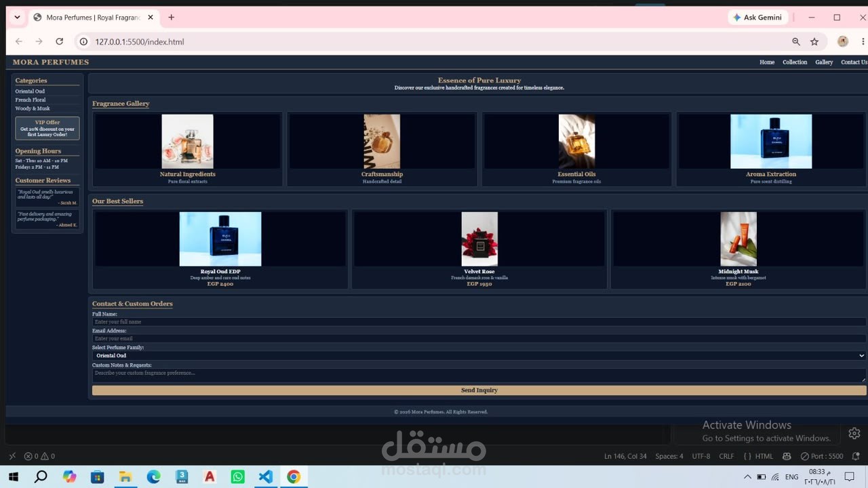This screenshot has width=868, height=488.
Task: Bookmark this page with the star icon
Action: click(x=814, y=41)
